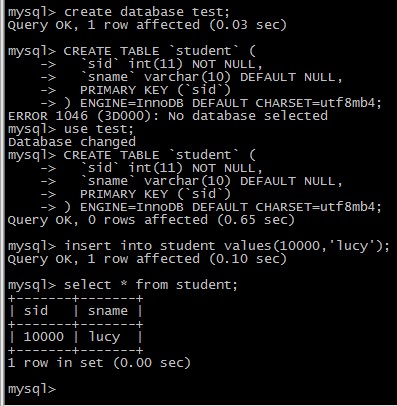
Task: Click 'Query OK, 0 rows affected (0.65 sec)' line
Action: click(151, 220)
